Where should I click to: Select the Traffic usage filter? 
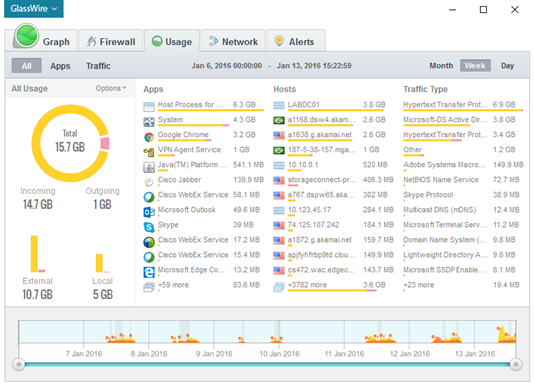point(98,66)
